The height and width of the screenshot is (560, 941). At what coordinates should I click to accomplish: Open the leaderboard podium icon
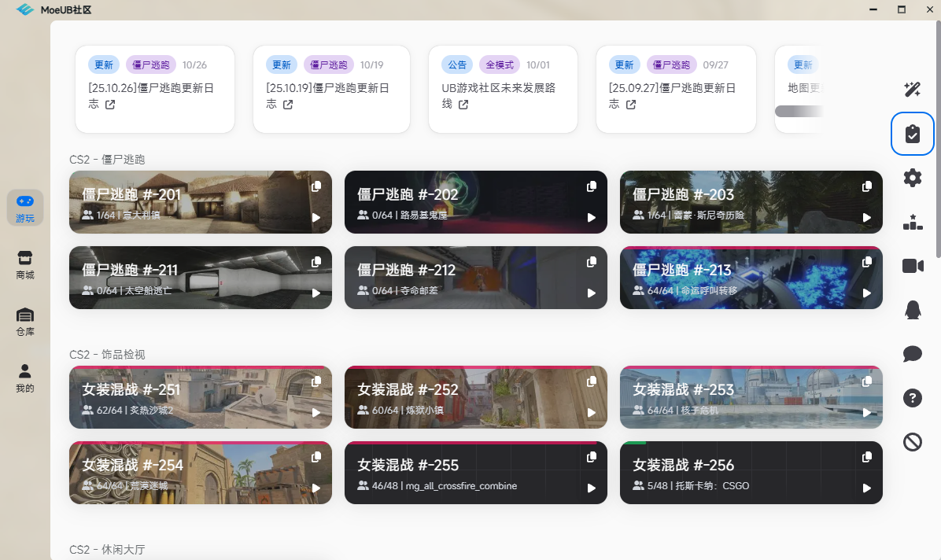click(x=912, y=222)
